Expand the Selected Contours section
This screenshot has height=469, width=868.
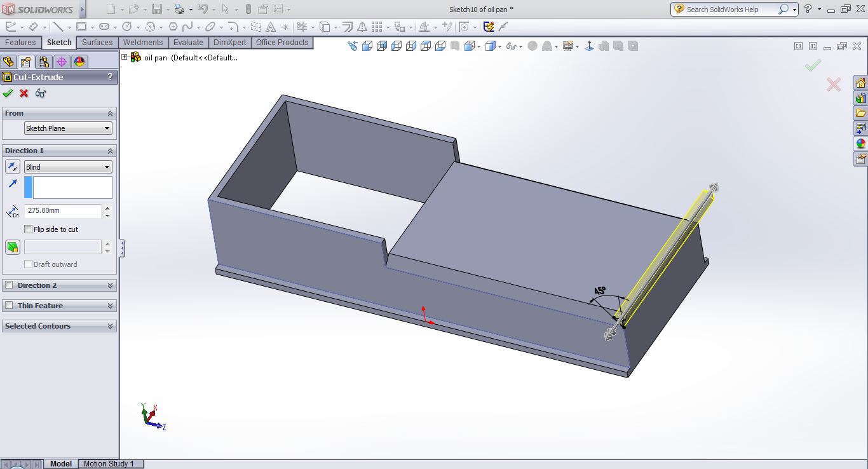tap(110, 326)
